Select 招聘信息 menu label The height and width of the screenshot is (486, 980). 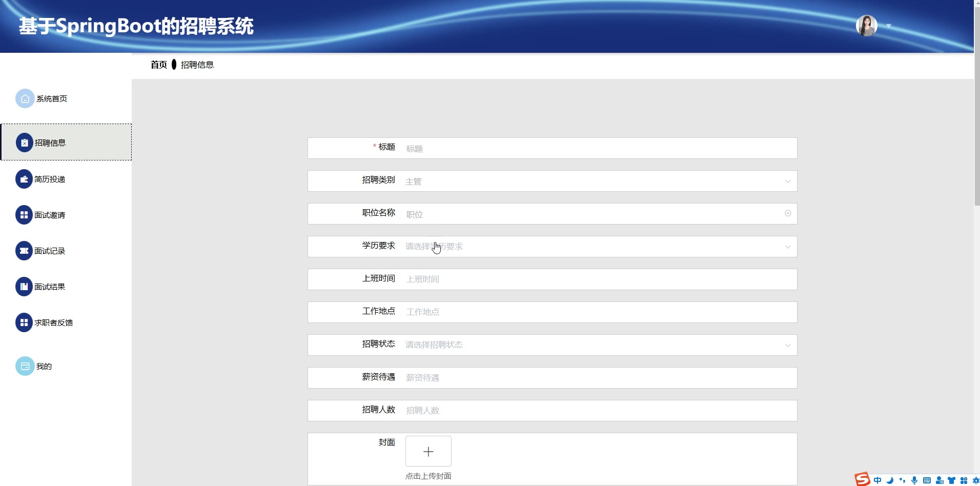(50, 143)
